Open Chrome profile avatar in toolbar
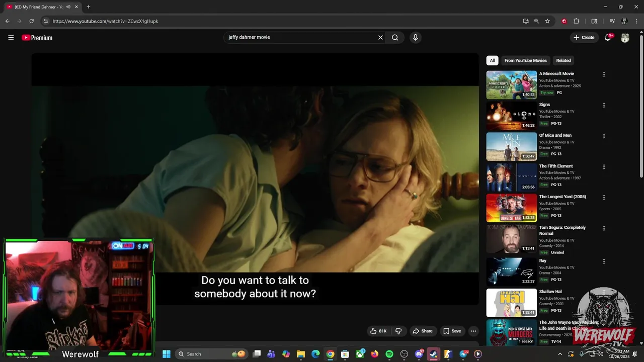644x362 pixels. tap(624, 21)
